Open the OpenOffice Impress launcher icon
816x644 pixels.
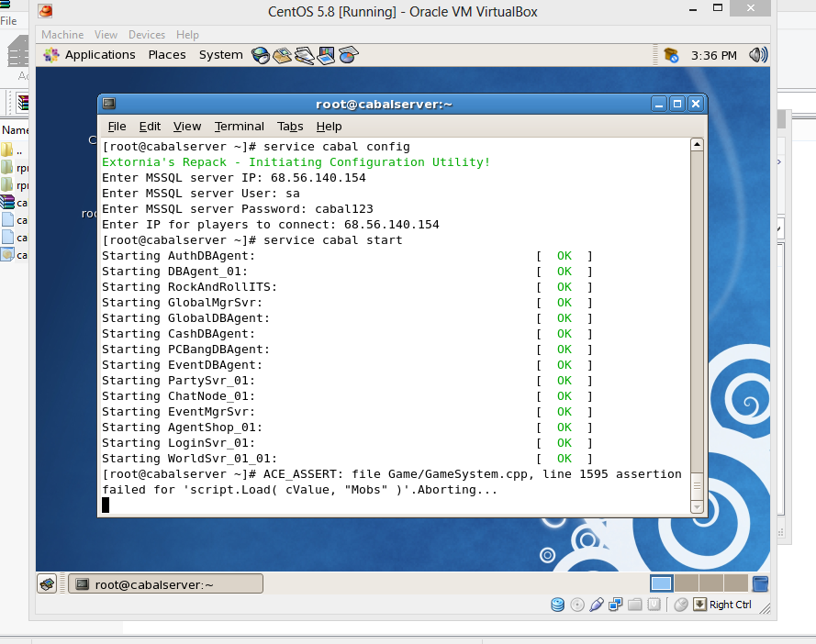coord(326,55)
